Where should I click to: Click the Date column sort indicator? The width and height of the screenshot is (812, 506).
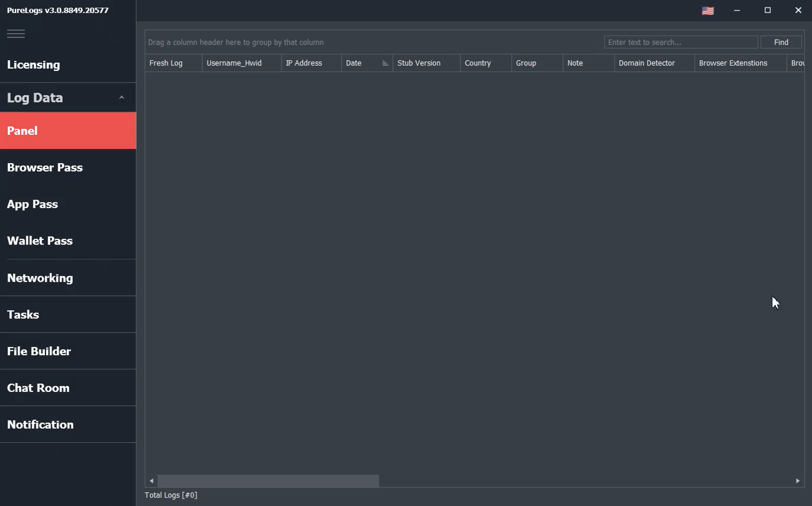[x=384, y=63]
